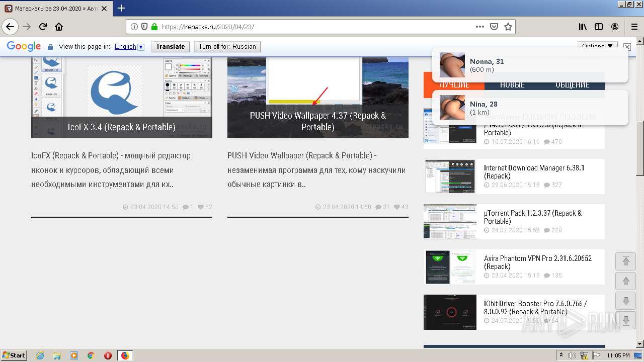This screenshot has width=644, height=362.
Task: Click the Nonna, 31 notification popup
Action: [x=530, y=65]
